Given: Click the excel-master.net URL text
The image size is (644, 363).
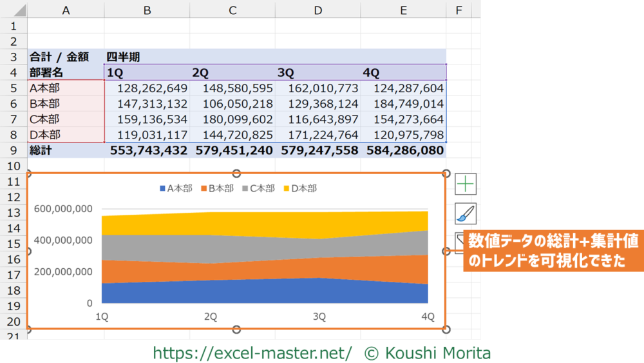Looking at the screenshot, I should pos(252,353).
